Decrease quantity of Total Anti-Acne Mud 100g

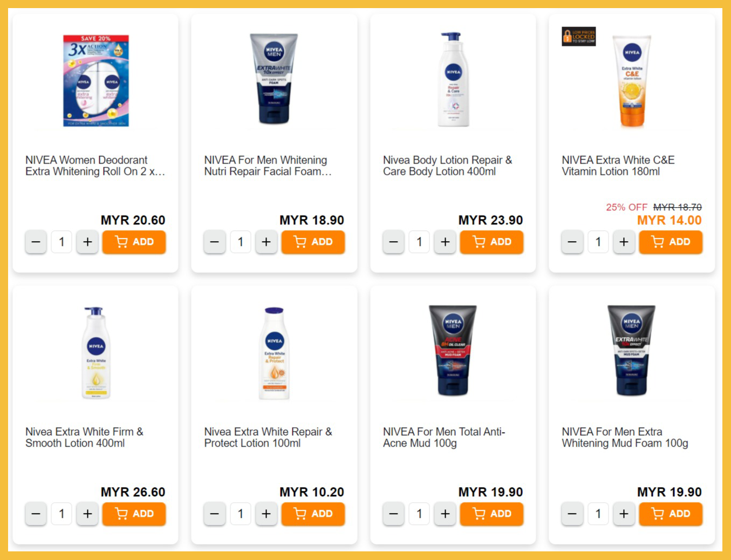pyautogui.click(x=393, y=514)
